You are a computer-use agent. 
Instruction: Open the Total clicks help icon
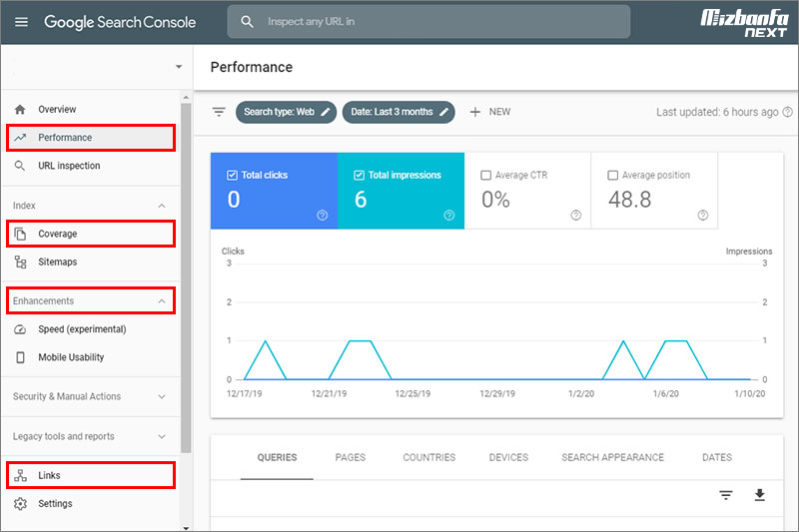pyautogui.click(x=322, y=216)
